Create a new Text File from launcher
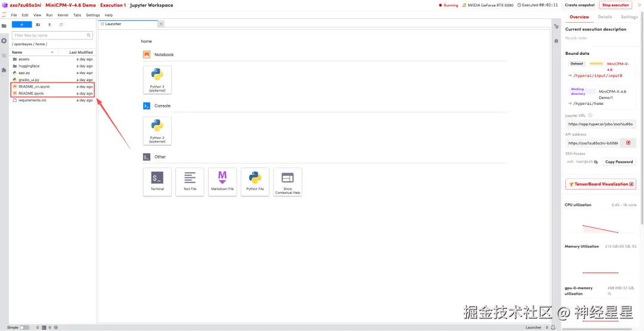 point(190,181)
